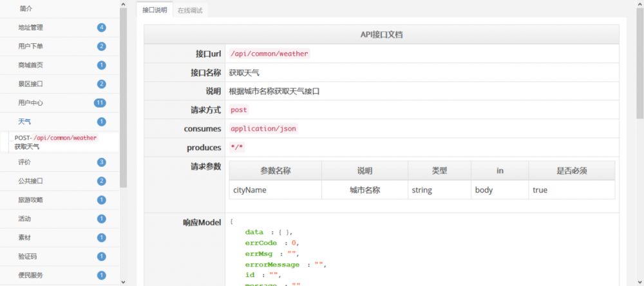
Task: Click the 获取天气 interface name value
Action: [x=244, y=73]
